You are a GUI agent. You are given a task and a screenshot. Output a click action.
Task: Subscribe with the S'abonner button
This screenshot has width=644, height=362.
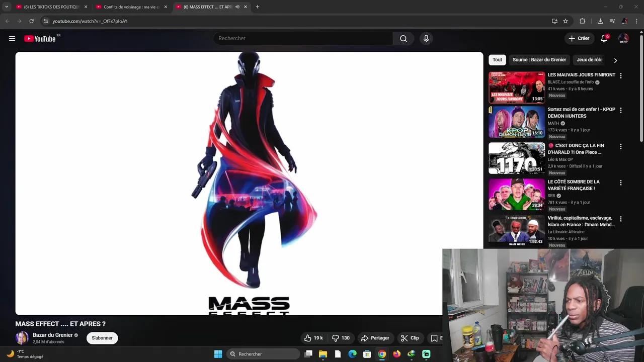coord(102,338)
